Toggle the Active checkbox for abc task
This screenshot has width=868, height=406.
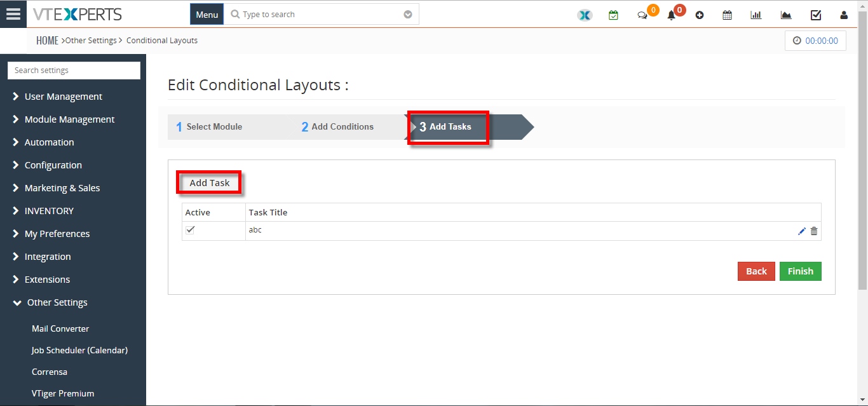190,230
